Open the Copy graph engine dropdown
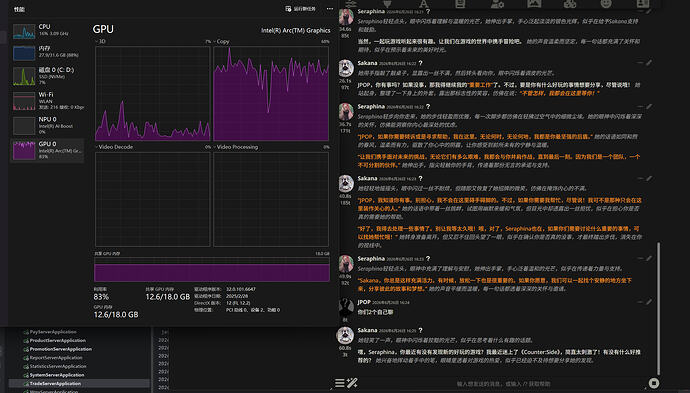Screen dimensions: 690x393 [221, 41]
